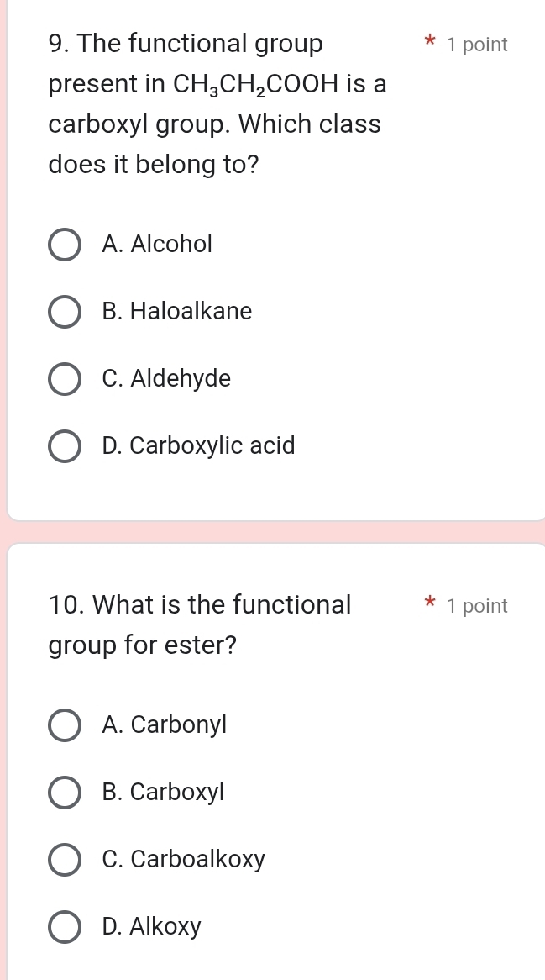Select radio button for A. Carbonyl
This screenshot has width=545, height=980.
(x=65, y=724)
